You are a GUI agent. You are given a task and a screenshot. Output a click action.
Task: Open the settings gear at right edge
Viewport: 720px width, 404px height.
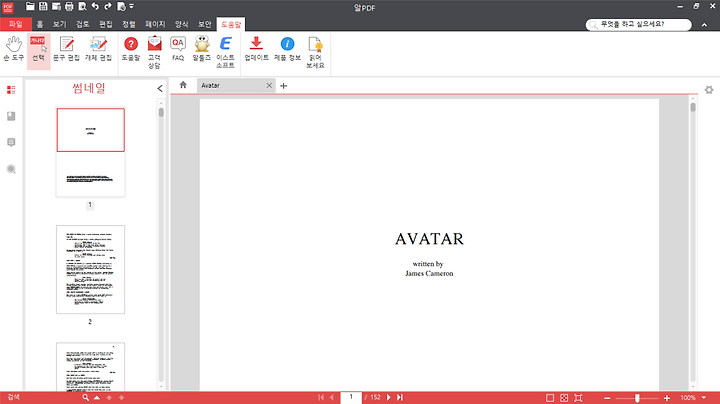point(709,90)
